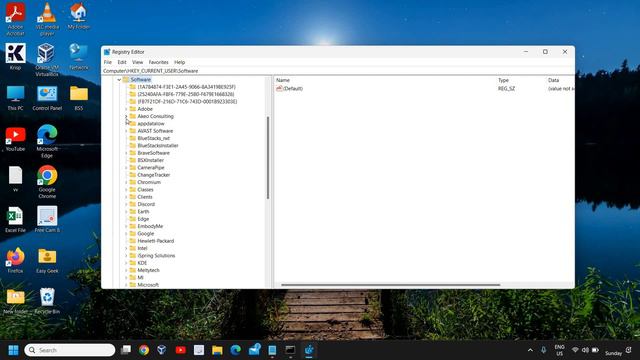Select the appdatalow key
Screen dimensions: 640x360
(x=151, y=124)
